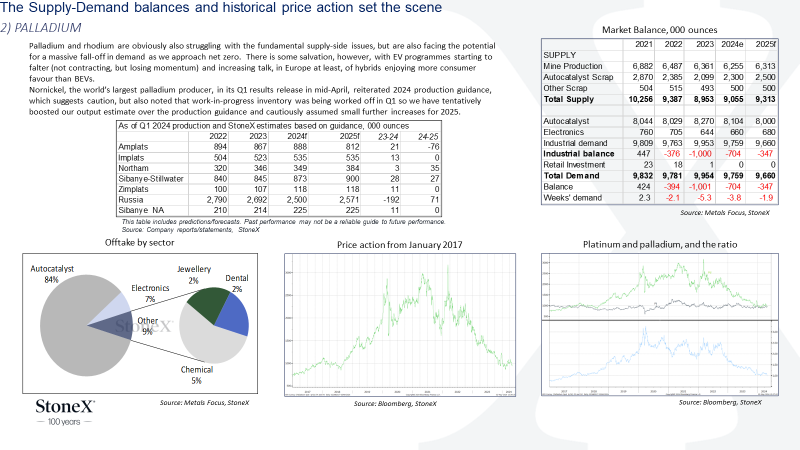Select the 'Zimplats' row label
This screenshot has width=800, height=450.
click(133, 189)
